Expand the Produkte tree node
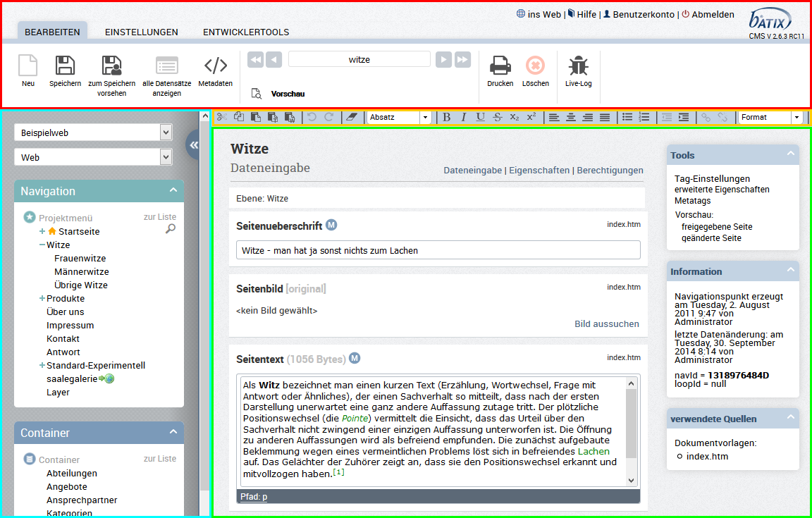 click(x=42, y=298)
